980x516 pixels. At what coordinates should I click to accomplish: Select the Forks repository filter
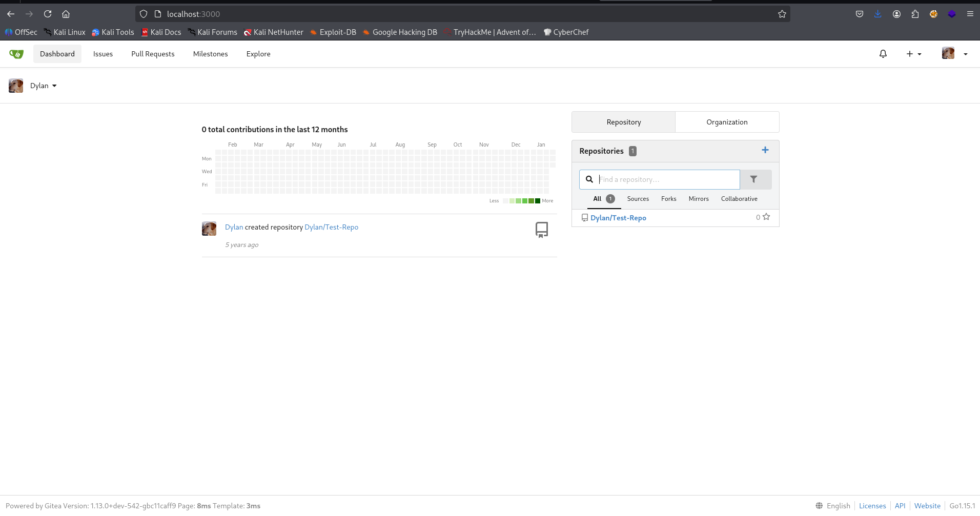click(668, 199)
